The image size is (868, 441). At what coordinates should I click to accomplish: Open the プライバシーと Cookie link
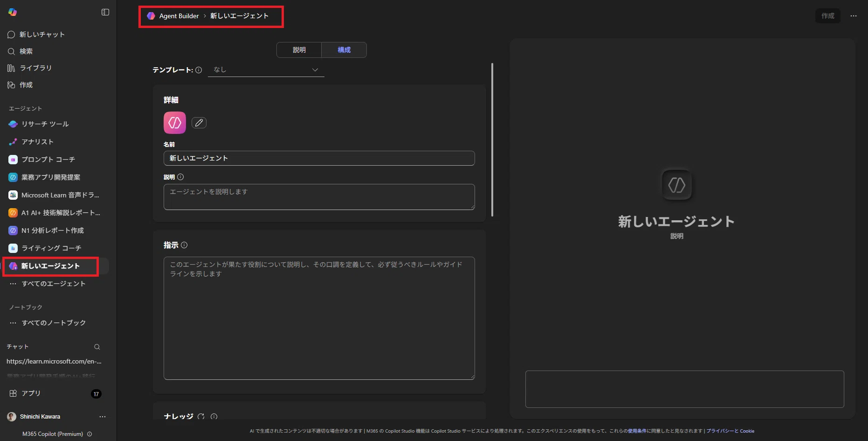click(x=730, y=431)
